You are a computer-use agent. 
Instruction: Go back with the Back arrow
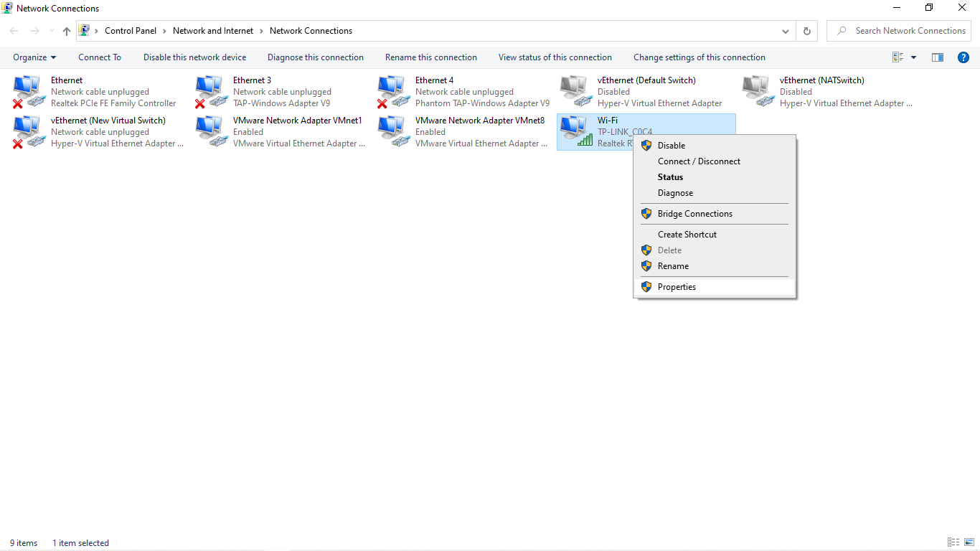(14, 31)
